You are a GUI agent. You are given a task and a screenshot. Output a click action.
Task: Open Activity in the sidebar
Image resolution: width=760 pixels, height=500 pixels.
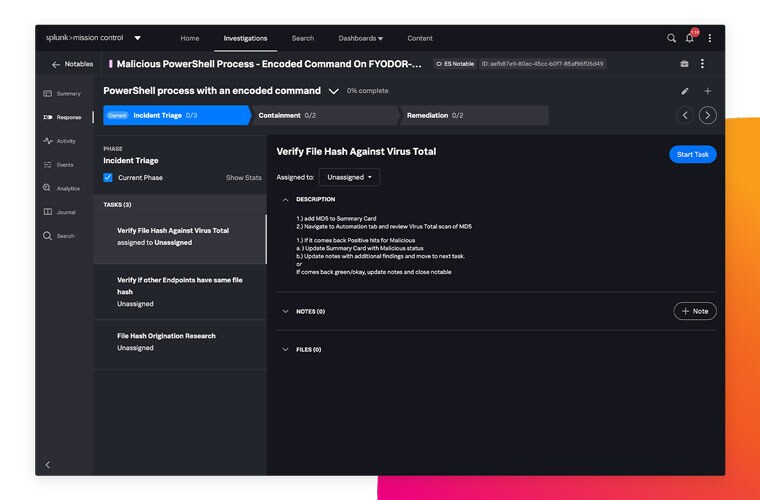60,141
